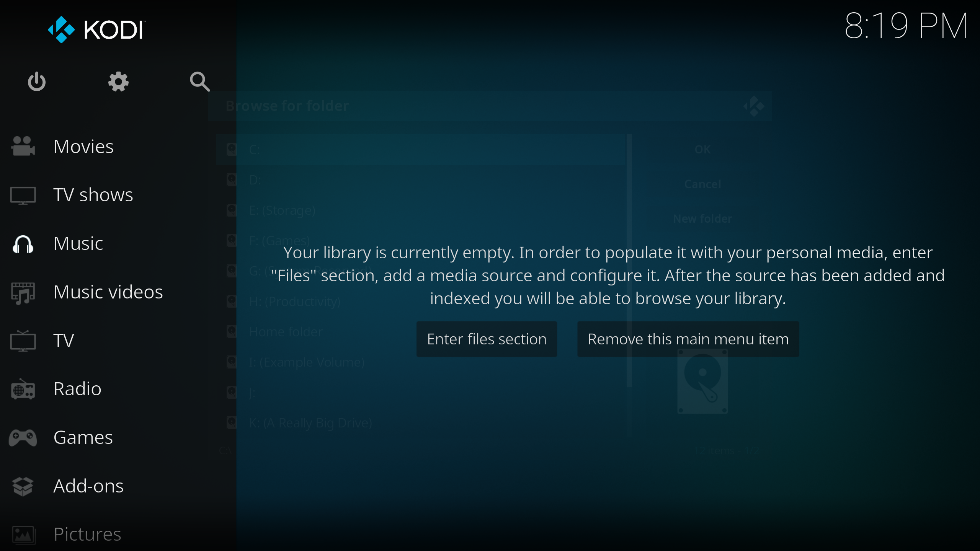This screenshot has width=980, height=551.
Task: Click the Games gamepad icon
Action: click(22, 437)
